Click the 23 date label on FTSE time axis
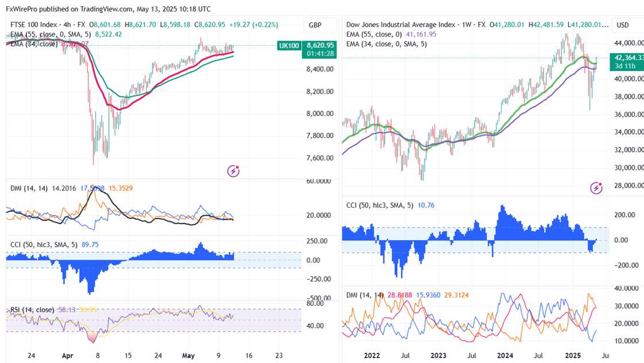This screenshot has width=644, height=363. click(x=279, y=356)
